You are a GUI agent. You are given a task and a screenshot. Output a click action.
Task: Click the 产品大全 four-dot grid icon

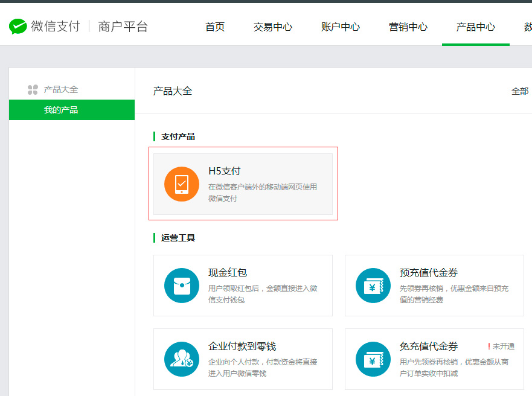click(33, 90)
